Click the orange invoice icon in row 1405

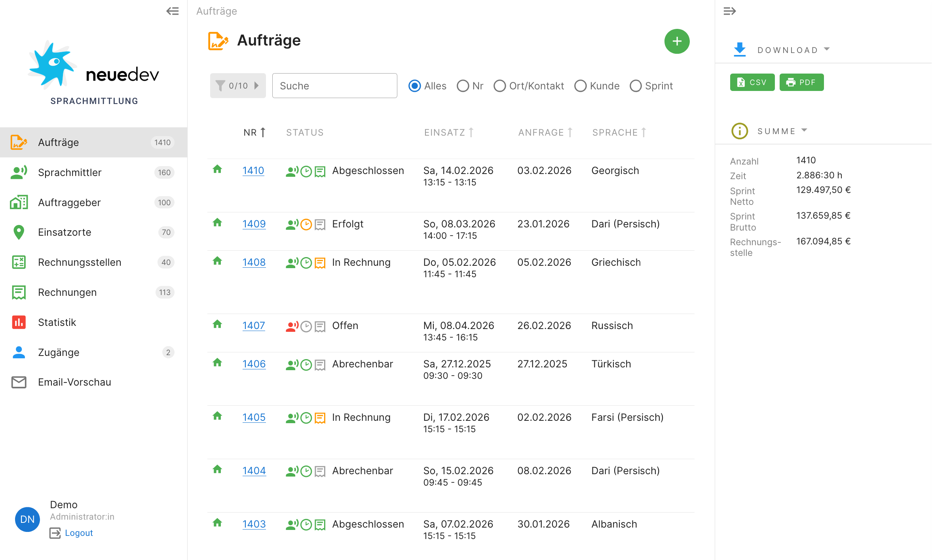(320, 418)
